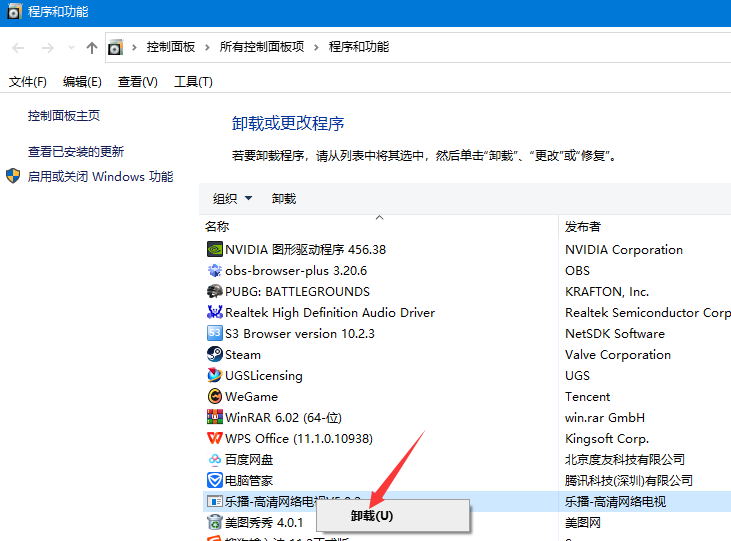The image size is (731, 541).
Task: Sort by the 发布者 column header
Action: tap(583, 227)
